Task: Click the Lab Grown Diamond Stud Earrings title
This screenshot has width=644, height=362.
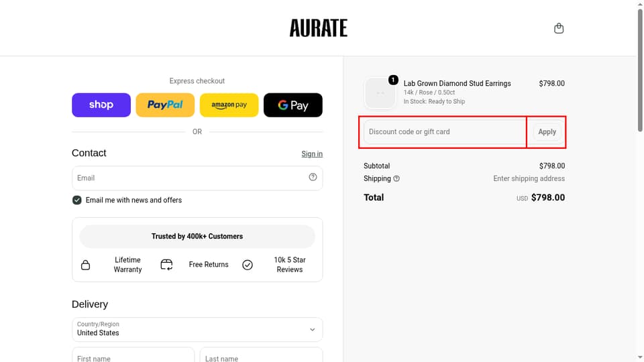Action: click(x=457, y=83)
